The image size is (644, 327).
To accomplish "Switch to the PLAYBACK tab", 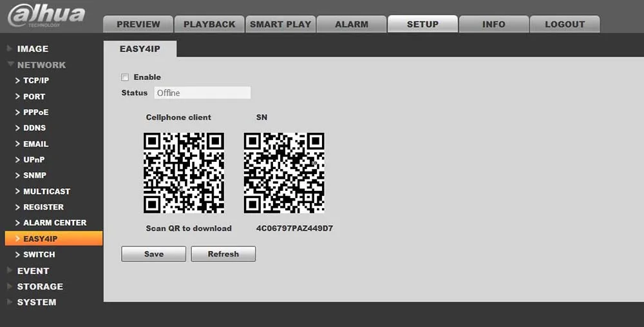I will 209,25.
